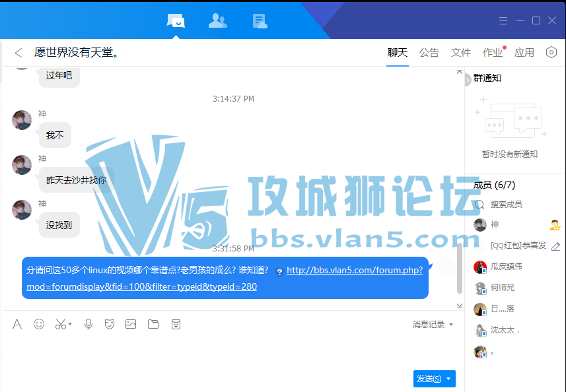This screenshot has width=566, height=392.
Task: Open the 消息记录 message history dropdown
Action: (433, 325)
